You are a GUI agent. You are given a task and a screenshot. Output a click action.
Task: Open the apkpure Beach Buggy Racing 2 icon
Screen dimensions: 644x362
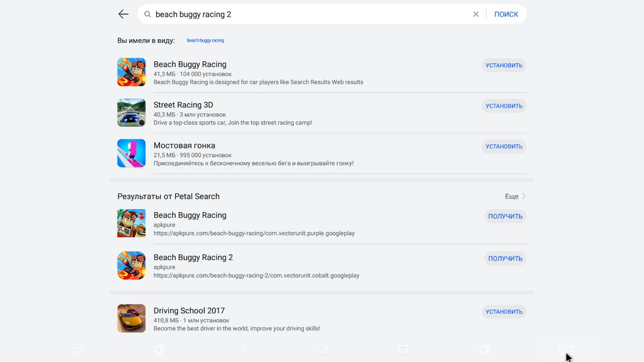[131, 265]
